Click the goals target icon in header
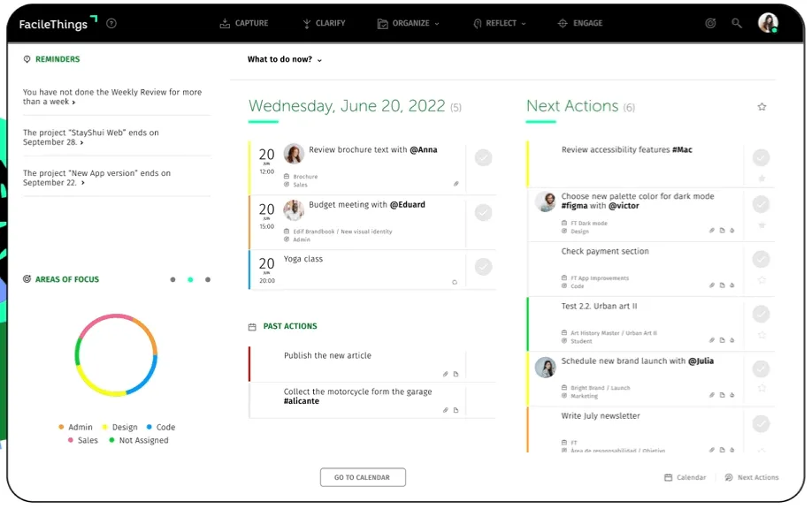Image resolution: width=812 pixels, height=509 pixels. (x=710, y=24)
